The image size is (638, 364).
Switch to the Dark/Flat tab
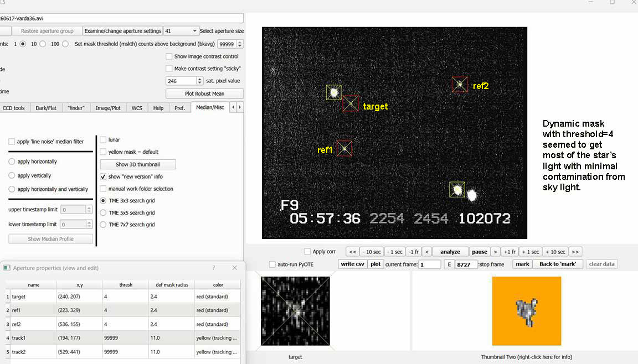pyautogui.click(x=46, y=108)
